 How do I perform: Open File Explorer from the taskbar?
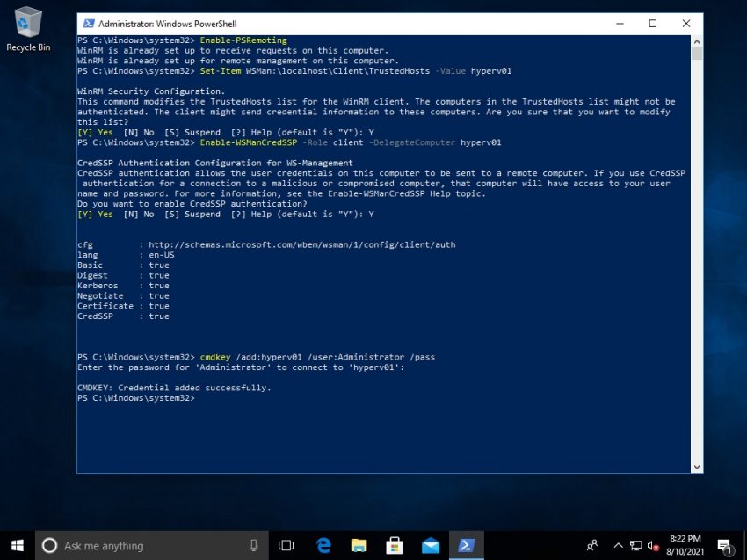[358, 545]
